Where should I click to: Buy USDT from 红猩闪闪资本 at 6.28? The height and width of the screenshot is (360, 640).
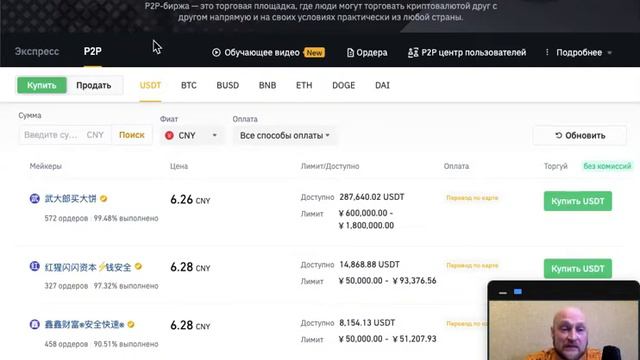[x=578, y=269]
